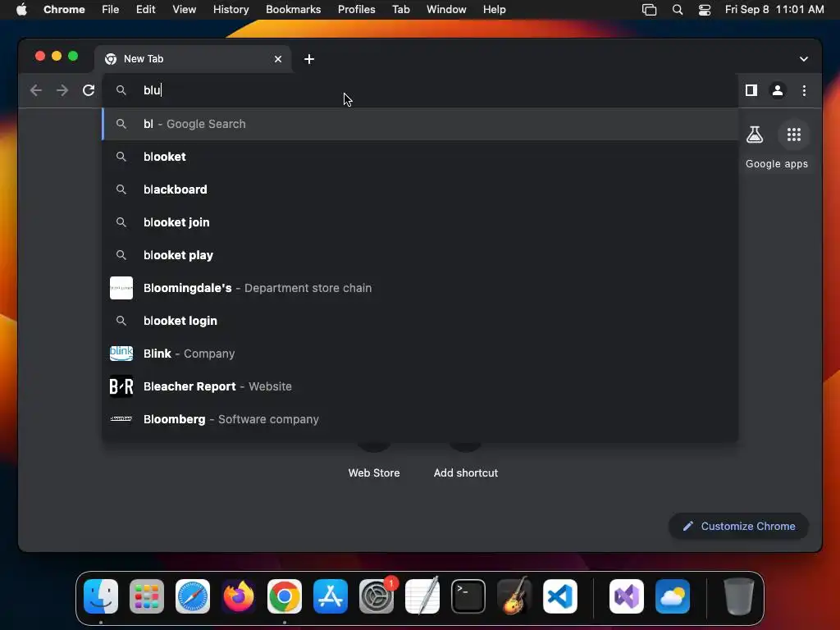The width and height of the screenshot is (840, 630).
Task: Open TextEdit from the Dock
Action: 422,596
